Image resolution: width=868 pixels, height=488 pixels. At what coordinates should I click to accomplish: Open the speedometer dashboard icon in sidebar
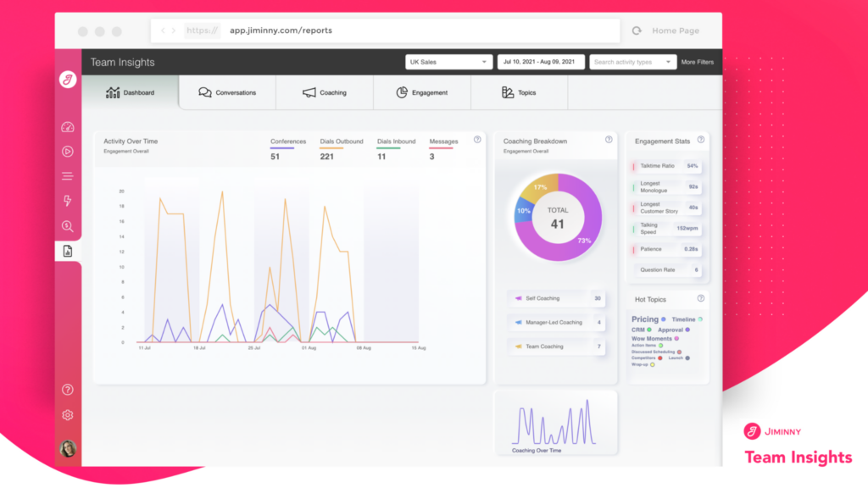(x=69, y=127)
